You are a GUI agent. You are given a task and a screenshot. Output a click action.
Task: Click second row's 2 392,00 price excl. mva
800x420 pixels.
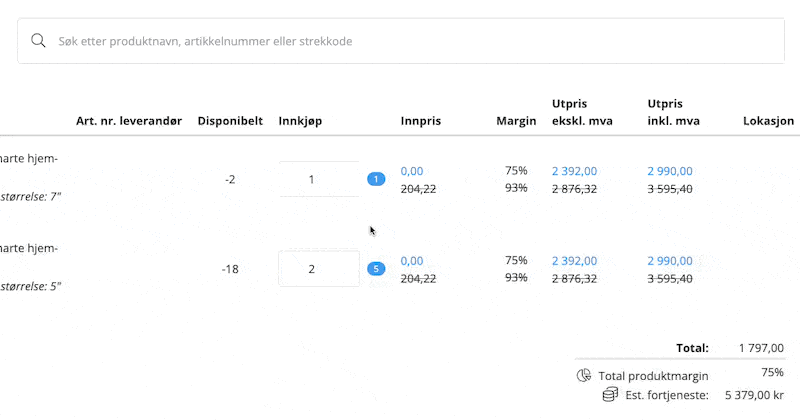574,261
